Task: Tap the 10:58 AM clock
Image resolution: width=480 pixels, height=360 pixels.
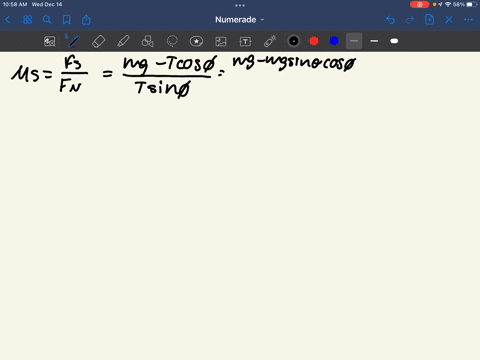Action: click(15, 4)
